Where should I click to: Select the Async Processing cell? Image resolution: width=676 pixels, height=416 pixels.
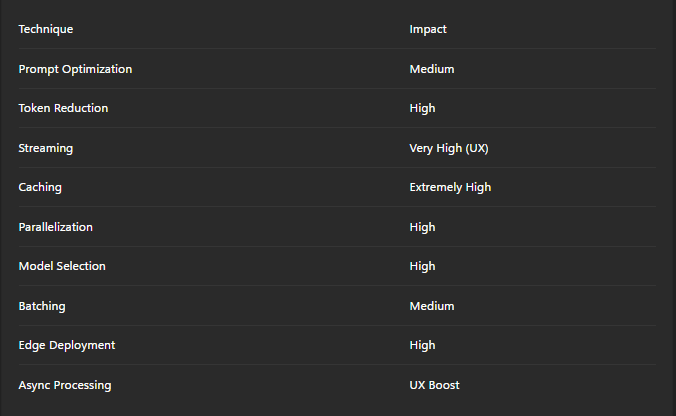click(x=65, y=385)
